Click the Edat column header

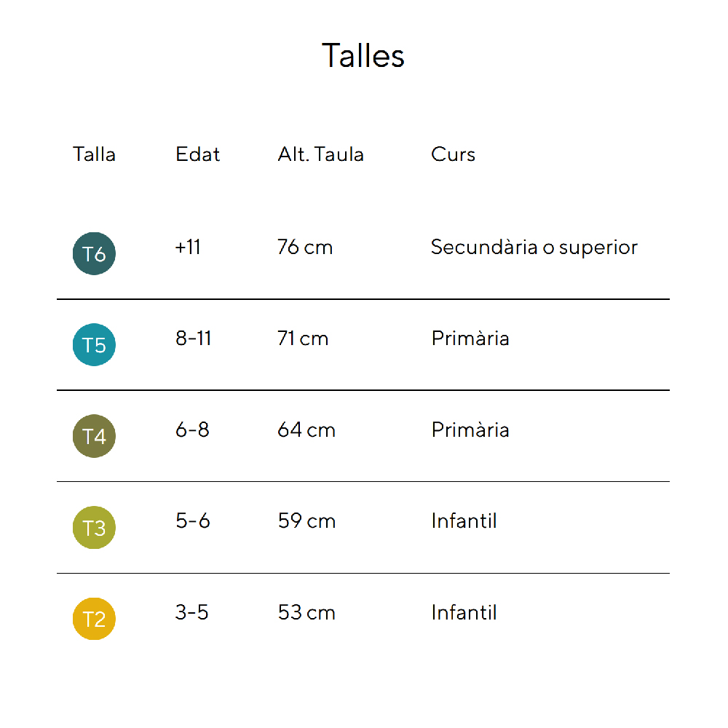197,154
